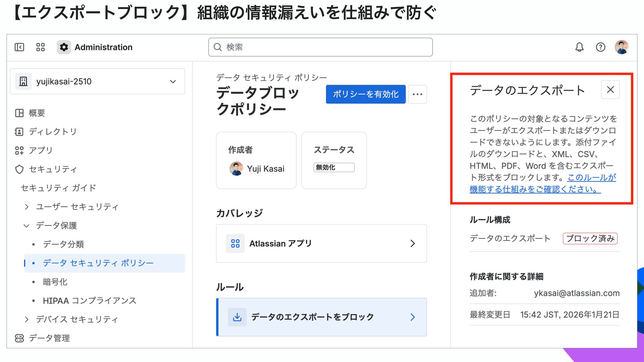Screen dimensions: 644x362
Task: Click the 検索 search field
Action: coord(320,47)
